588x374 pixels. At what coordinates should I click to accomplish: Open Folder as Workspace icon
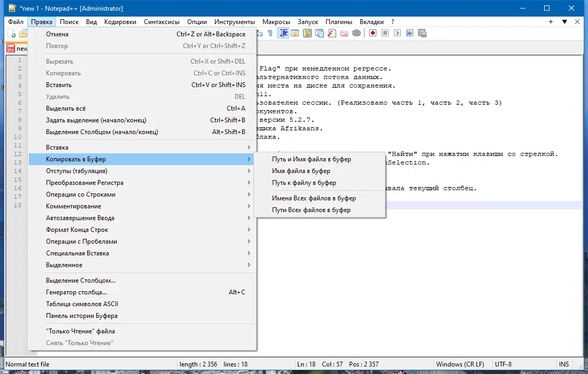click(344, 33)
